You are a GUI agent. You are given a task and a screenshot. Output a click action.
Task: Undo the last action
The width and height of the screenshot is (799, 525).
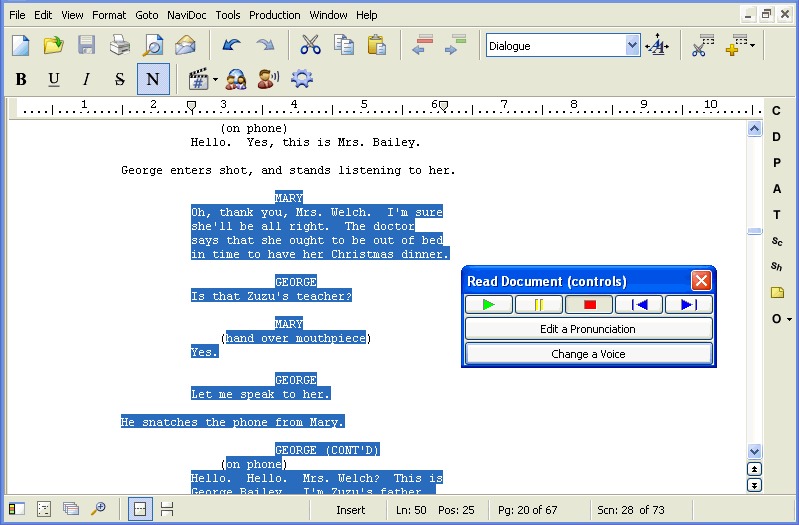[x=232, y=45]
